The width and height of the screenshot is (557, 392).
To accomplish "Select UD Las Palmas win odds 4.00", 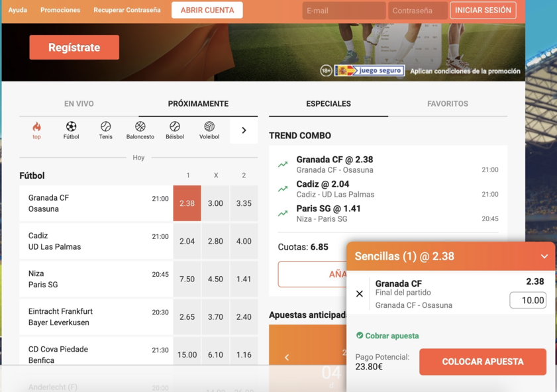I will click(244, 241).
